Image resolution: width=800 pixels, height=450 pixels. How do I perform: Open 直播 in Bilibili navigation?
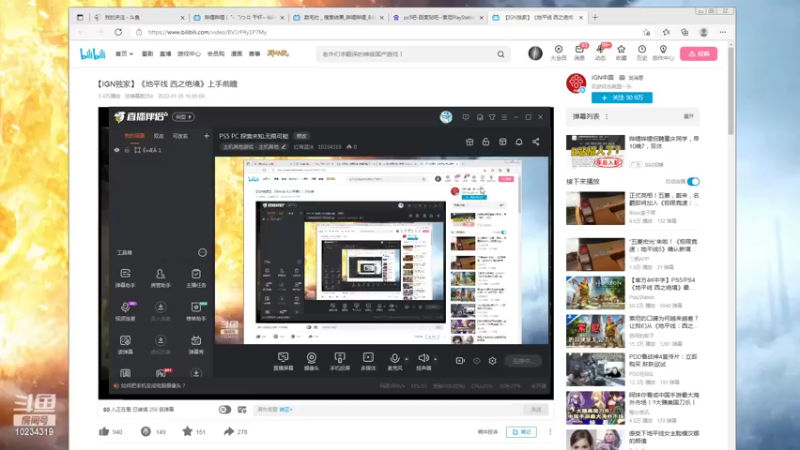tap(165, 54)
